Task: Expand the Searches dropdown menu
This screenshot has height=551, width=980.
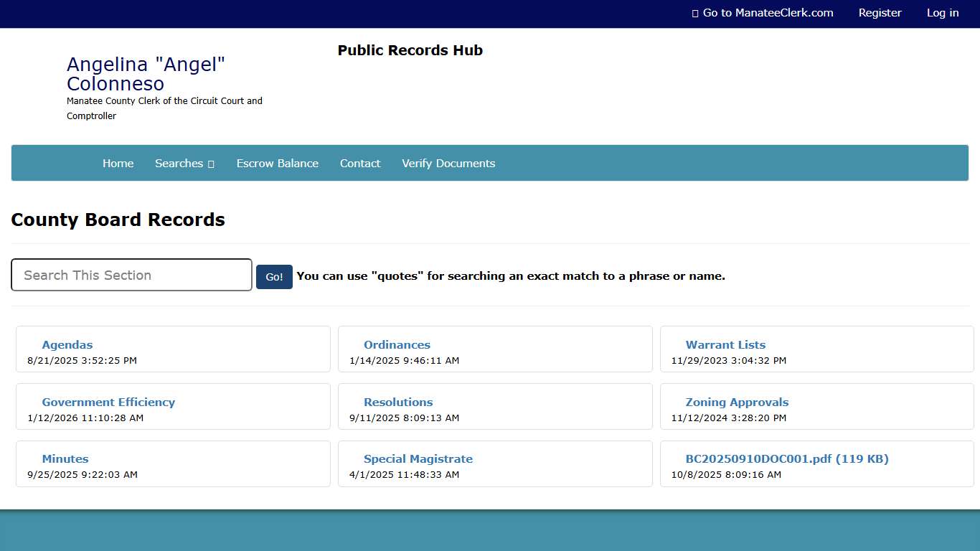Action: (184, 164)
